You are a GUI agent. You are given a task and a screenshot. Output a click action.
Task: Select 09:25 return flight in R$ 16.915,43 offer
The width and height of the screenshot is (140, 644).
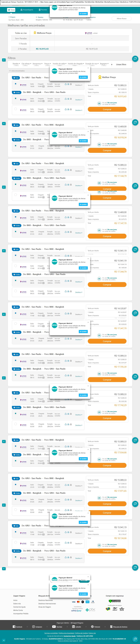tap(15, 109)
